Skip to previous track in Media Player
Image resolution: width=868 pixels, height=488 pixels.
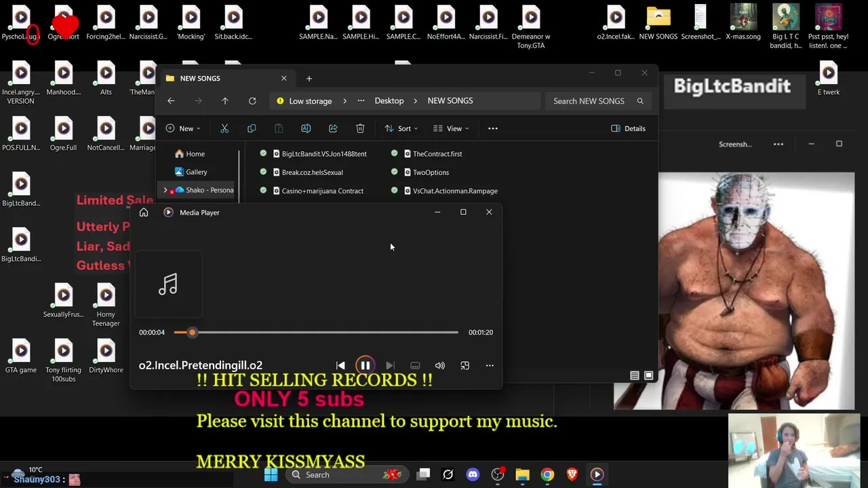340,365
